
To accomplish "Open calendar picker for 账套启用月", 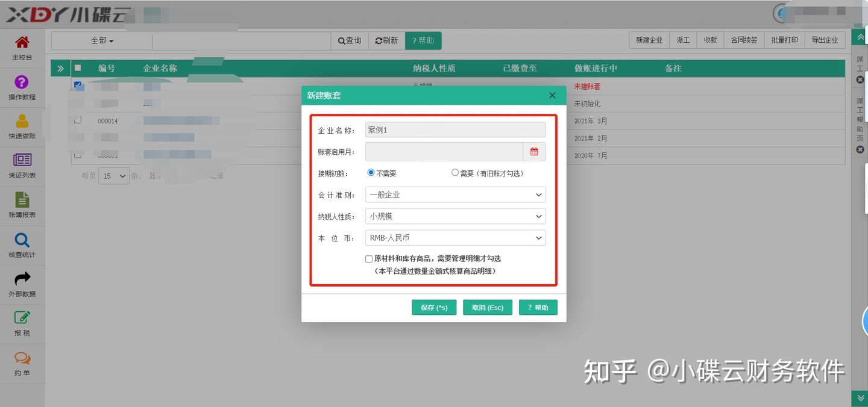I will 534,152.
